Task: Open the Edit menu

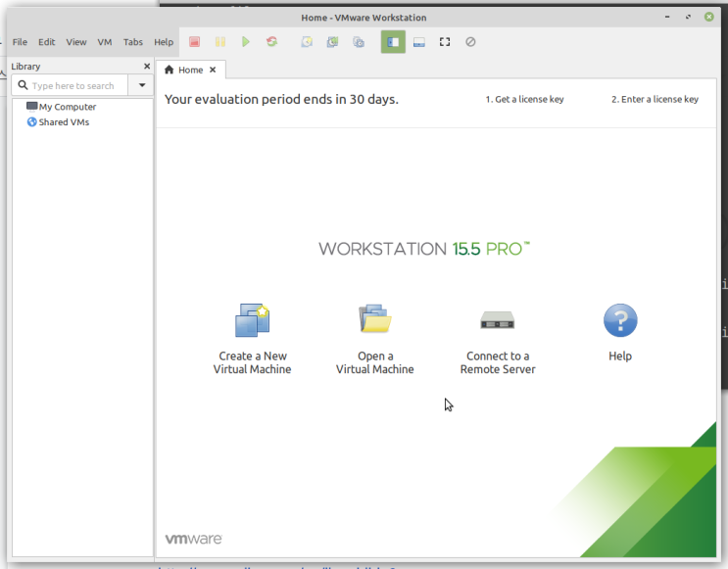Action: pos(46,42)
